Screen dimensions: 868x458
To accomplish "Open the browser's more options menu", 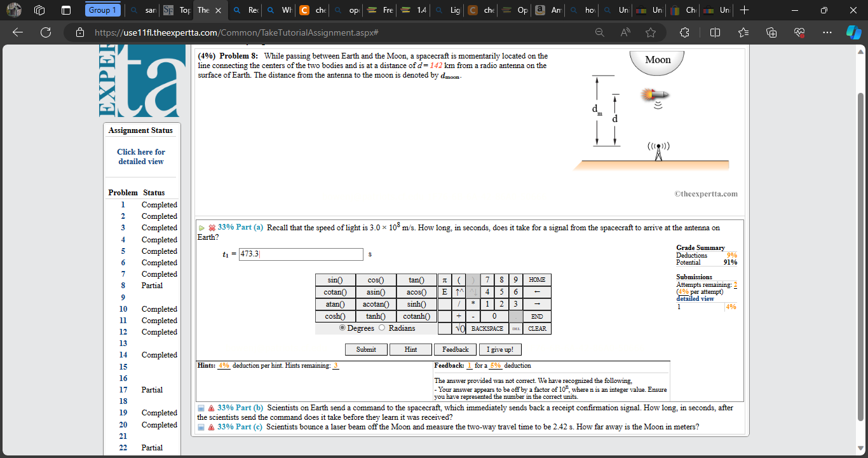I will pos(827,32).
